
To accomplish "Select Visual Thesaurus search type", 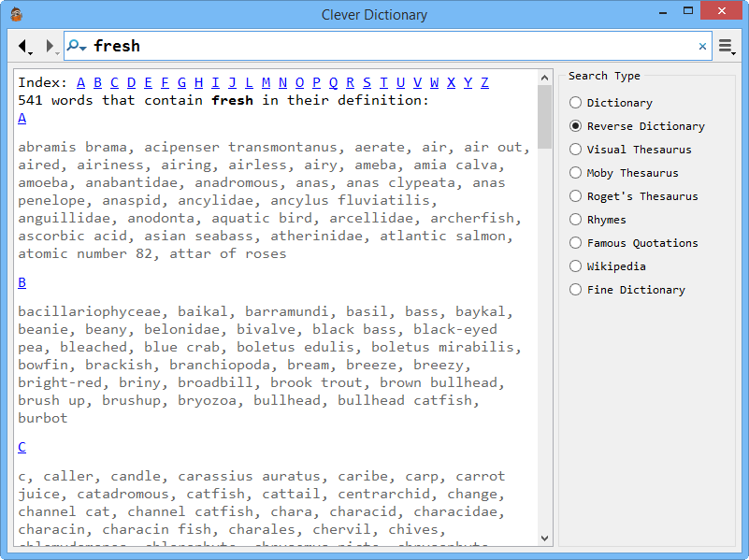I will [630, 150].
